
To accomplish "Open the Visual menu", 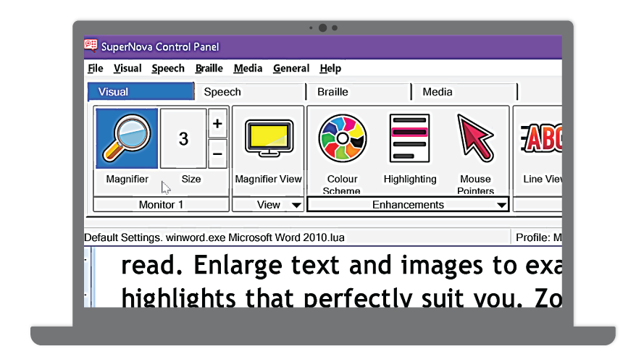I will (127, 68).
